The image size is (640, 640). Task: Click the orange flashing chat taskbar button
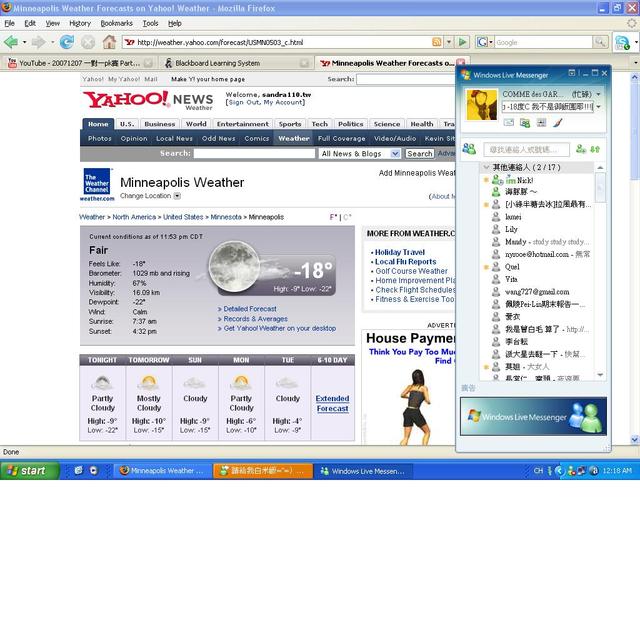(x=263, y=471)
